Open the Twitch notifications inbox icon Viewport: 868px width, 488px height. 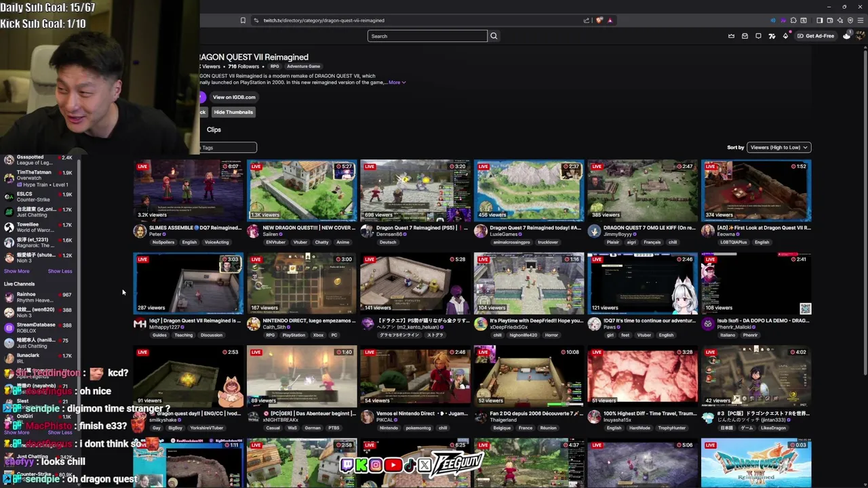[745, 36]
